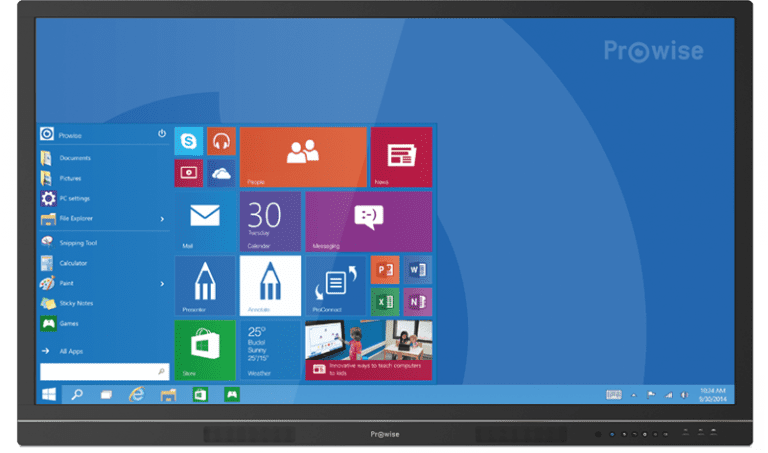Launch the PowerPoint tile

[x=385, y=269]
